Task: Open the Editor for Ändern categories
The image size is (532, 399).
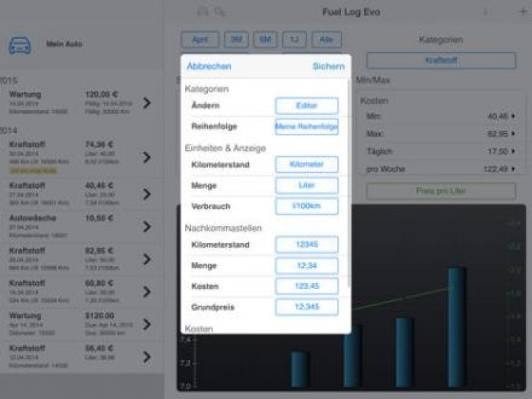Action: [x=307, y=105]
